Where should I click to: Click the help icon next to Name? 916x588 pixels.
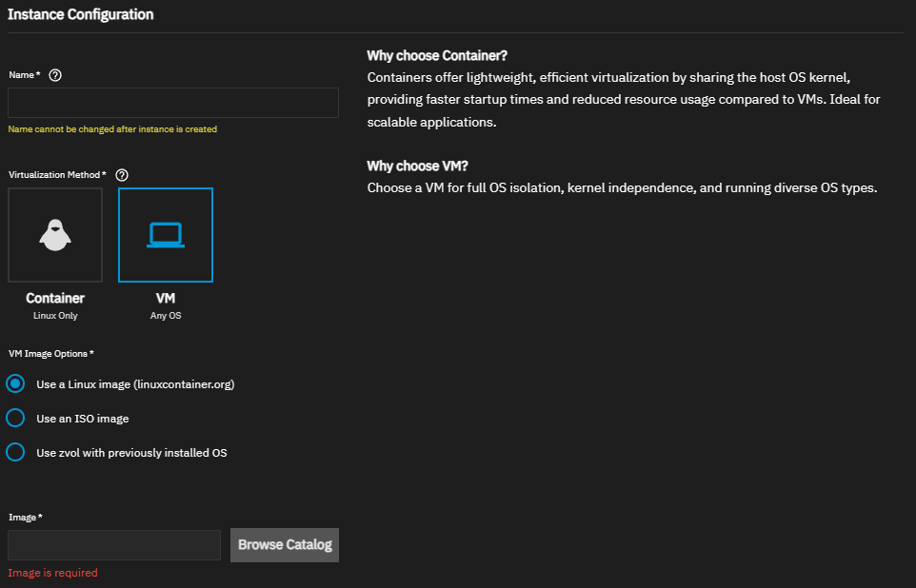(x=55, y=75)
